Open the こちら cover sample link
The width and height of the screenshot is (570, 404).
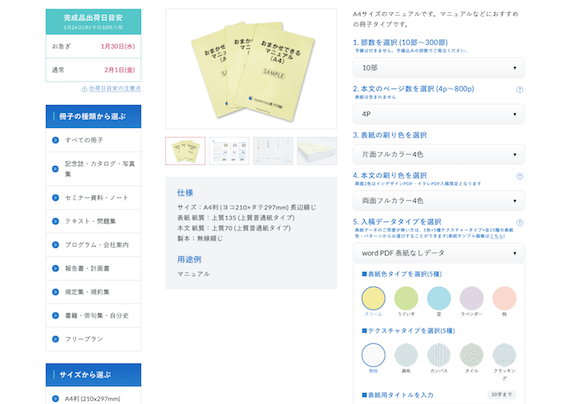pyautogui.click(x=497, y=236)
